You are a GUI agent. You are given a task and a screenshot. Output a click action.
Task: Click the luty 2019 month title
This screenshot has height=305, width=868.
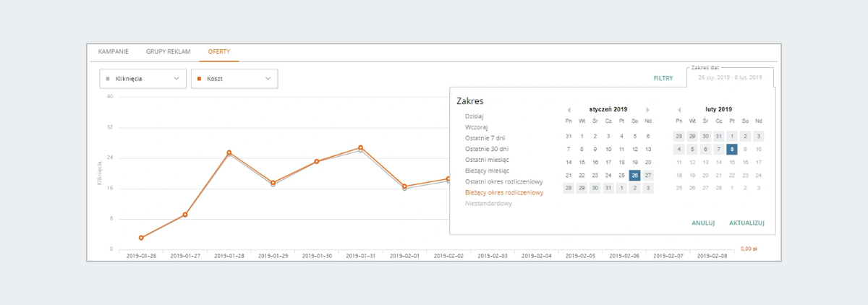click(718, 109)
